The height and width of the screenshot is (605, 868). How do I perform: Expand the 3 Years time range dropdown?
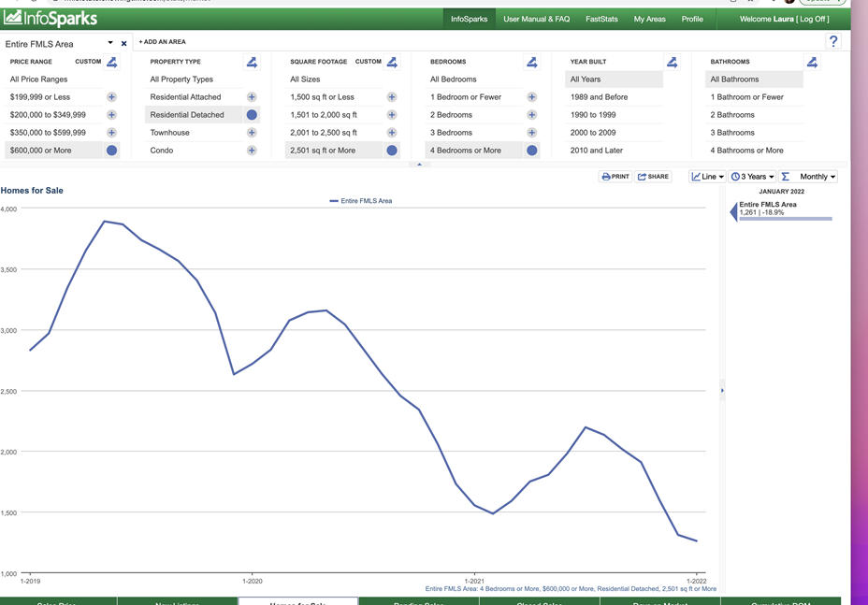pyautogui.click(x=752, y=177)
